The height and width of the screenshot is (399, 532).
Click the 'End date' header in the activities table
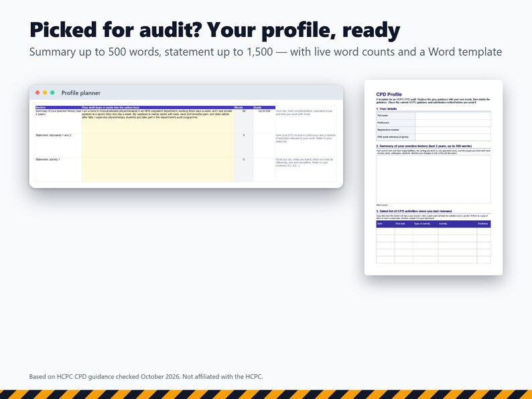403,224
